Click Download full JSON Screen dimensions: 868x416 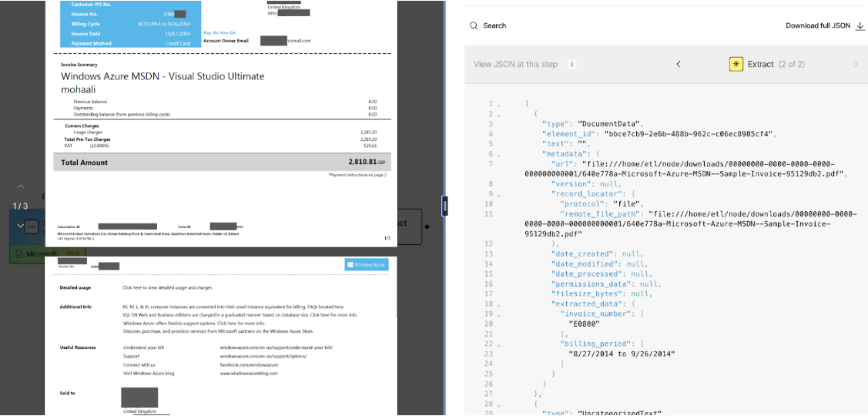819,25
